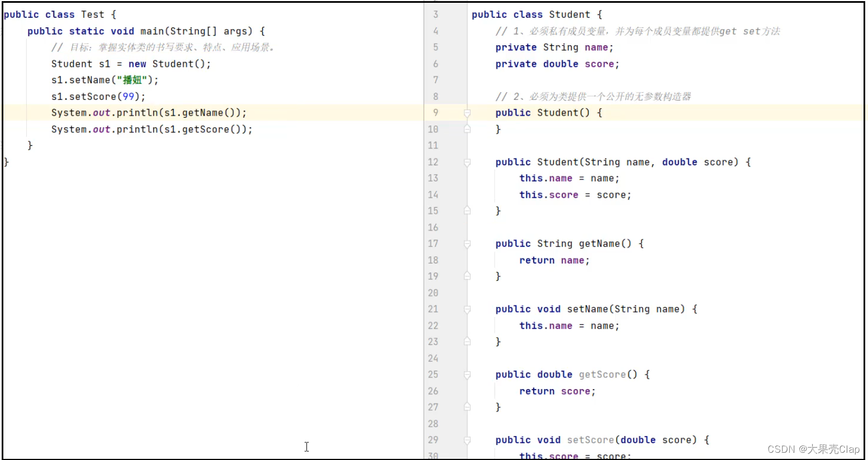
Task: Click gutter line number 5
Action: [x=435, y=47]
